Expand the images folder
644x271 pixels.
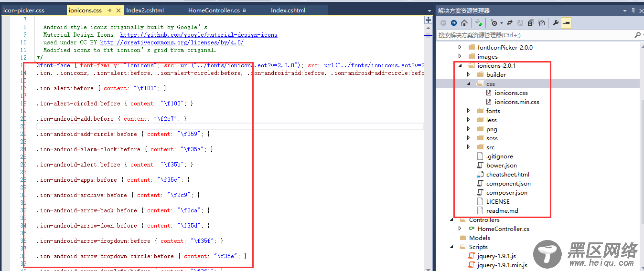pyautogui.click(x=460, y=56)
